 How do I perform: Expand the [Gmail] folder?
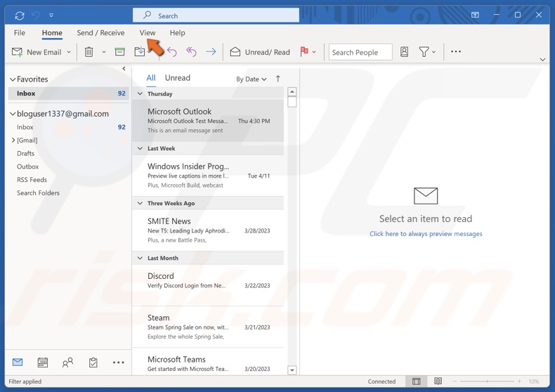[x=13, y=141]
